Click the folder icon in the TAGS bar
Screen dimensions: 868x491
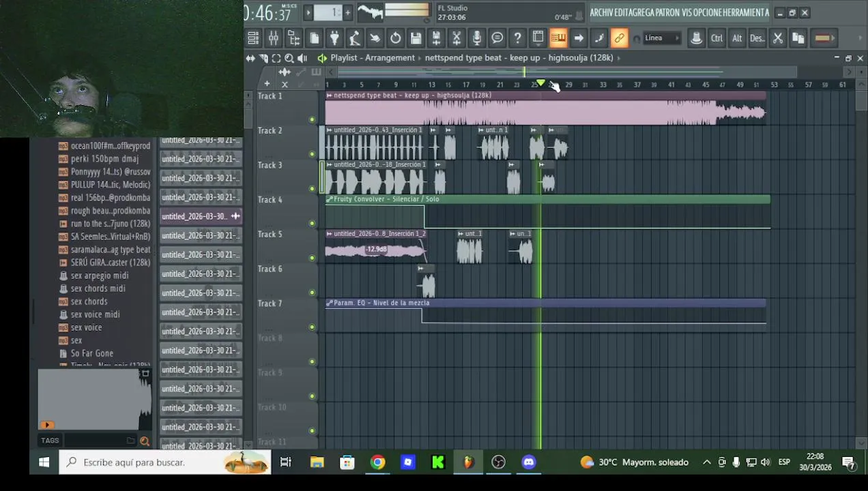[130, 441]
